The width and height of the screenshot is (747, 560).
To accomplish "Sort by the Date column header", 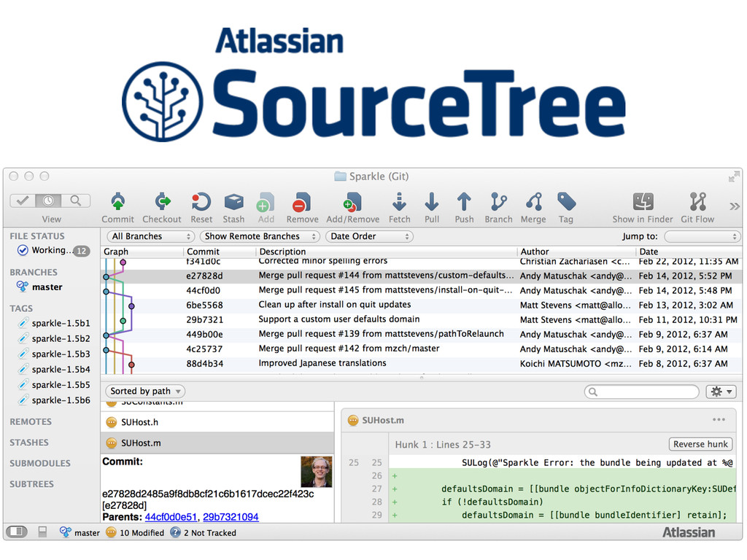I will 689,252.
